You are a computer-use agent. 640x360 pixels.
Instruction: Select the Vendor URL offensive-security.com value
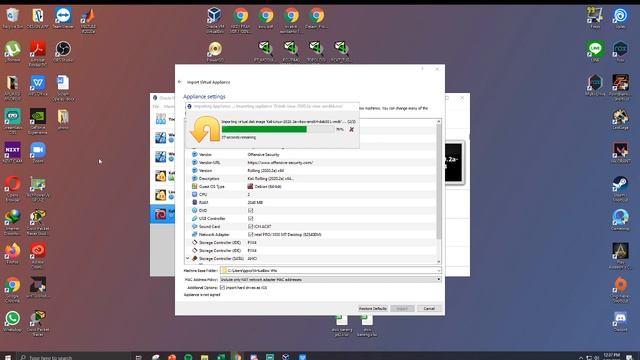(280, 162)
